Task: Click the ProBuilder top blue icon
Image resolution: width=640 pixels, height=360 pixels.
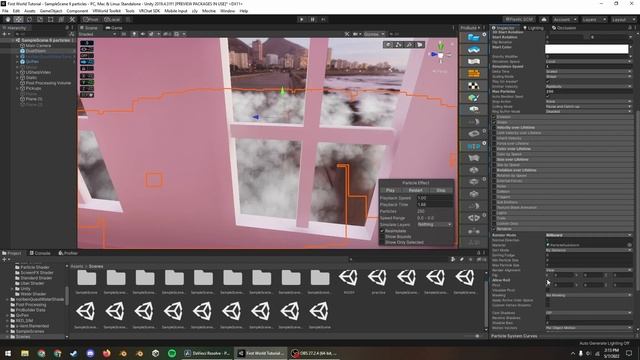Action: (473, 38)
